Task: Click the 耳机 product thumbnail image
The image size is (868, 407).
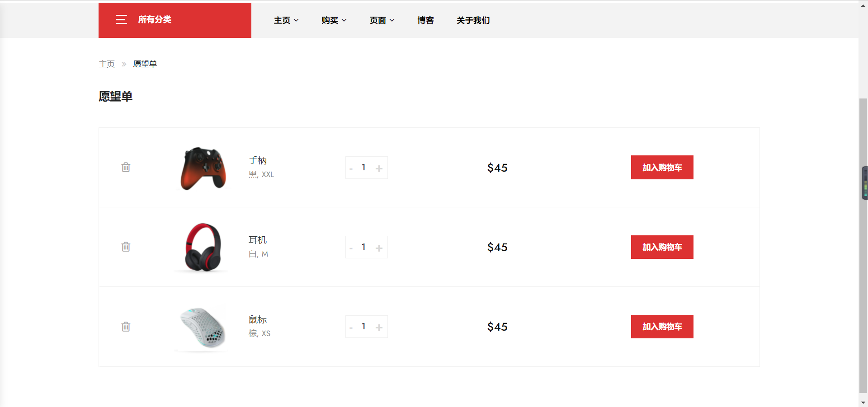Action: 203,247
